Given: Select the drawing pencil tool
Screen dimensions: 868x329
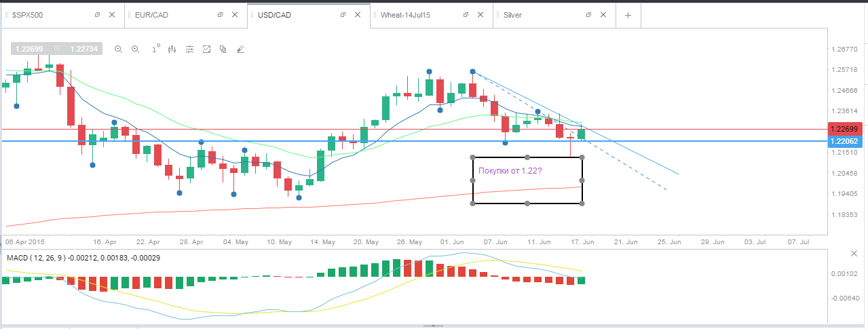Looking at the screenshot, I should point(240,49).
